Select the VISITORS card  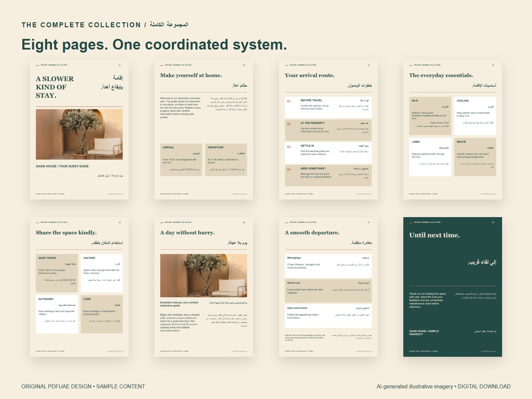[102, 273]
